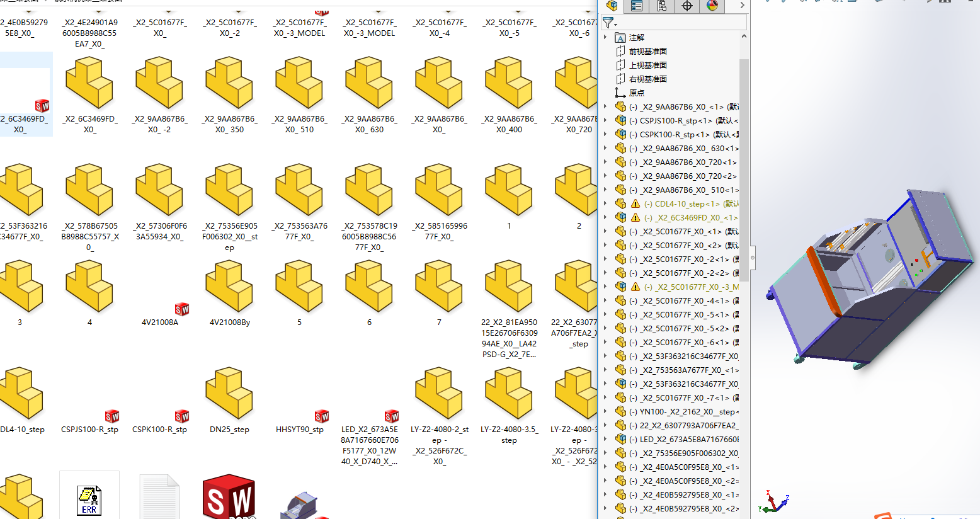Click the part icon of _X2_9AA867B6_X0_ 630<1>
Screen dimensions: 980x519
coord(620,148)
